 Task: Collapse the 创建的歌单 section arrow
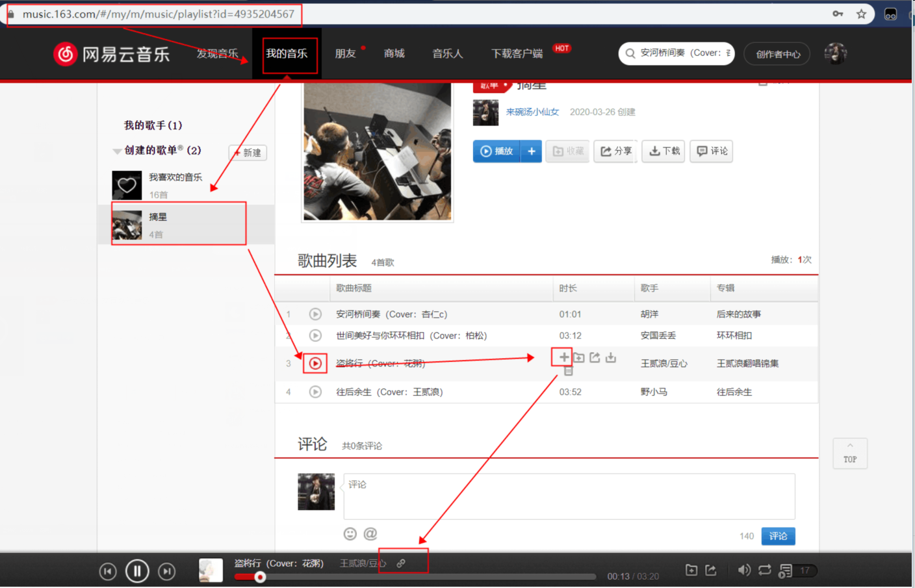[117, 151]
